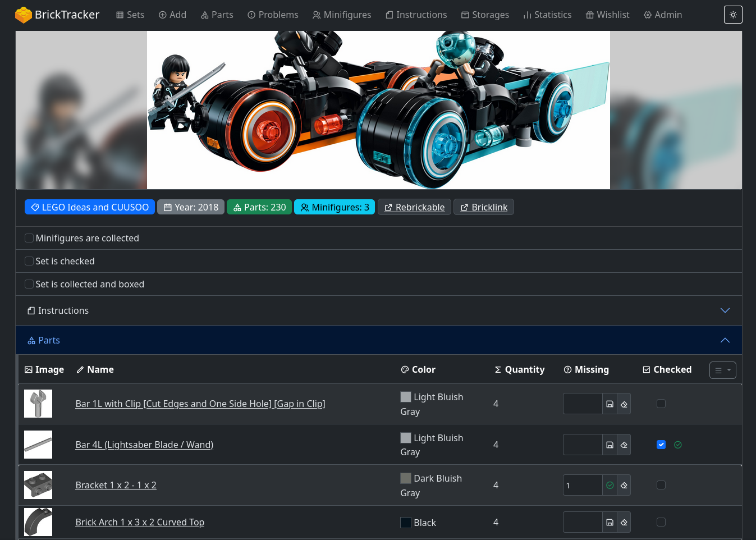The height and width of the screenshot is (540, 756).
Task: Click the Bracket 1 x 2 part thumbnail
Action: 38,486
